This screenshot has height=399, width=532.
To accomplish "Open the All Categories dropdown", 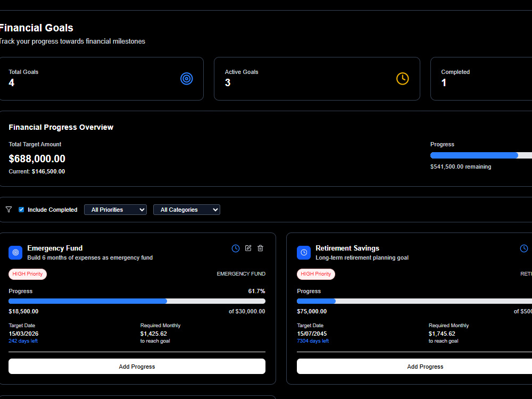I will [x=187, y=210].
